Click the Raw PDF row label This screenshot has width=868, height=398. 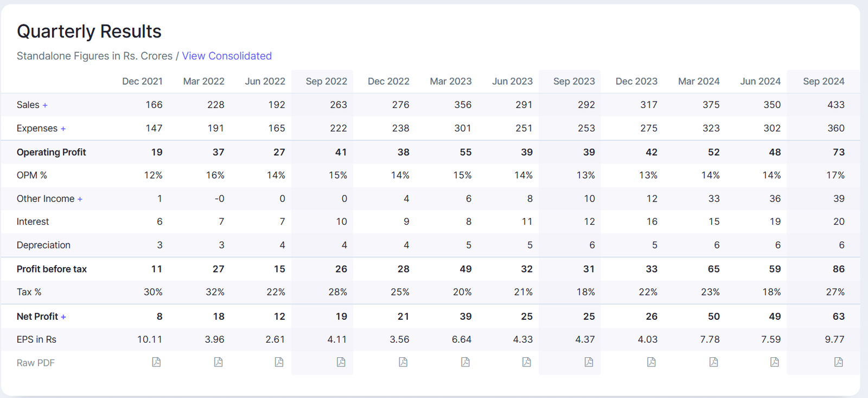[x=35, y=363]
